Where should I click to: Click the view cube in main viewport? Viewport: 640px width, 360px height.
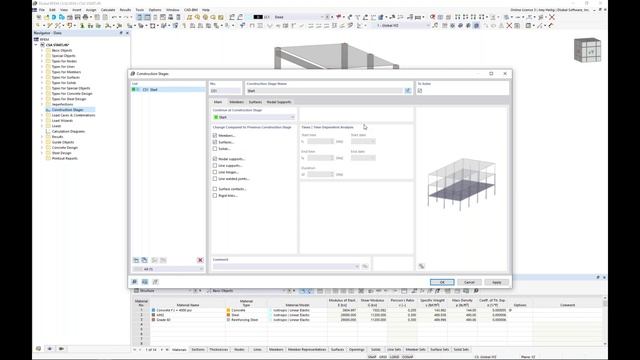[587, 50]
